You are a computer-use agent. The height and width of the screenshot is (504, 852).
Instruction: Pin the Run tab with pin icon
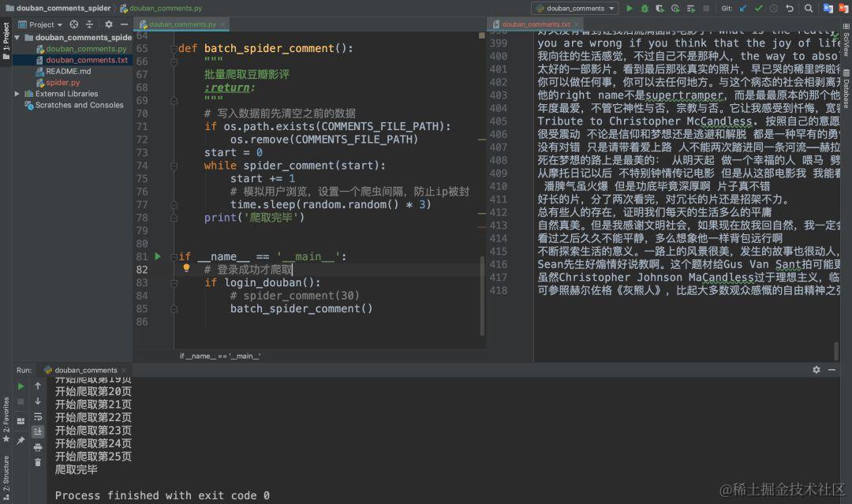21,440
